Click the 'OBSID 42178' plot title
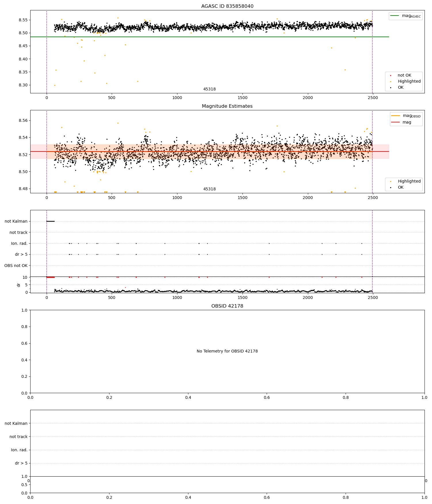The width and height of the screenshot is (432, 504). pyautogui.click(x=227, y=306)
